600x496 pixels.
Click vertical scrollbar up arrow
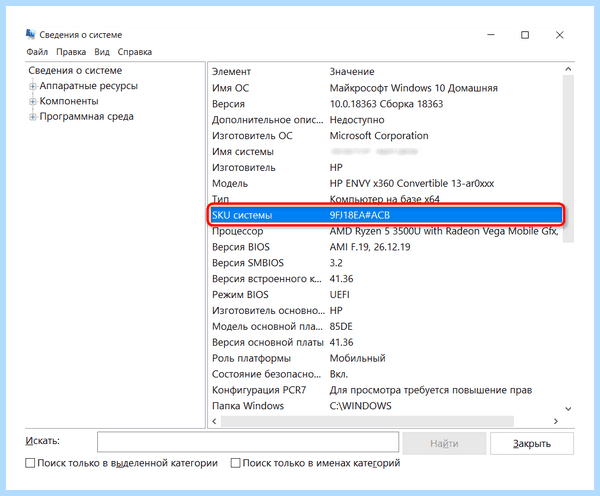click(x=568, y=69)
